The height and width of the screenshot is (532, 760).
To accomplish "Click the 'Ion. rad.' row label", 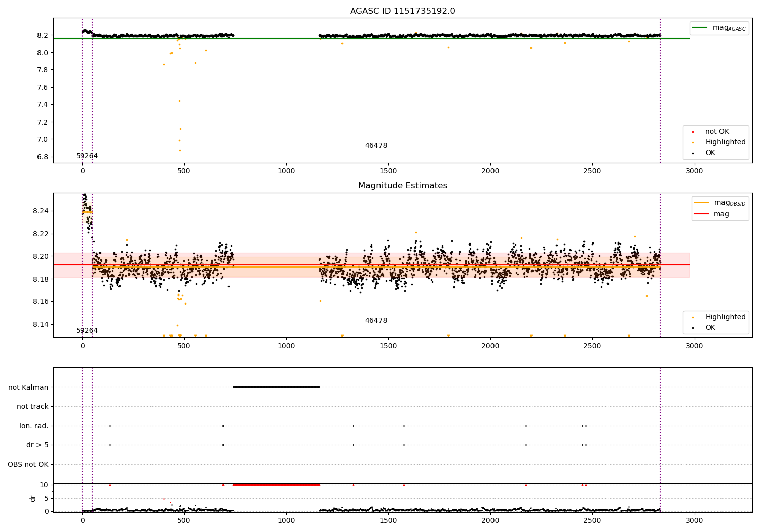I will pyautogui.click(x=34, y=426).
